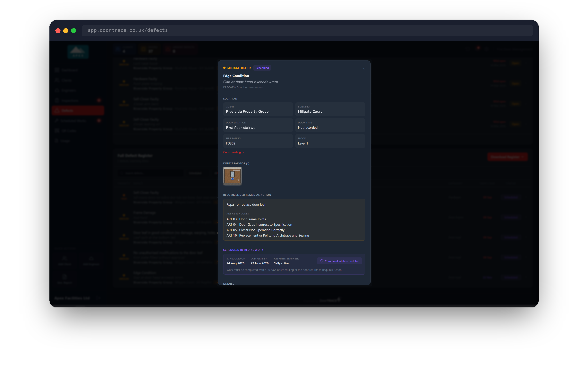Viewport: 588px width, 378px height.
Task: Click the 'Edge Condition' defect title
Action: (x=236, y=76)
